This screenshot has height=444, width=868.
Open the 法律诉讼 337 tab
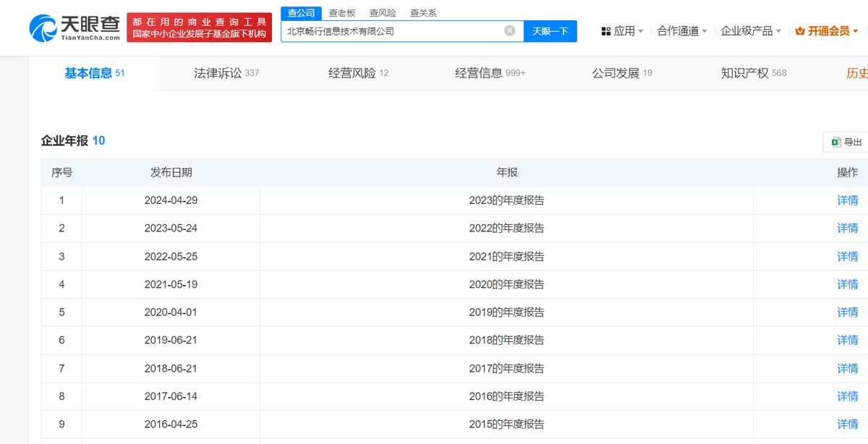point(226,73)
